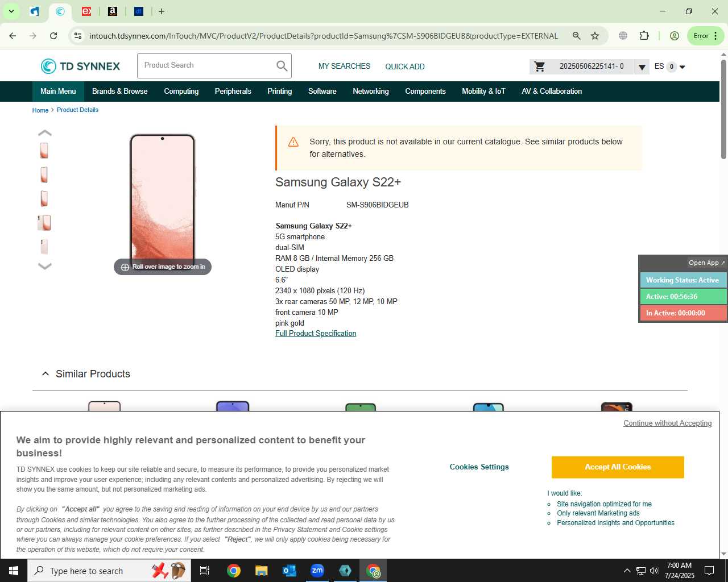Open Cookies Settings
This screenshot has width=728, height=582.
[479, 467]
